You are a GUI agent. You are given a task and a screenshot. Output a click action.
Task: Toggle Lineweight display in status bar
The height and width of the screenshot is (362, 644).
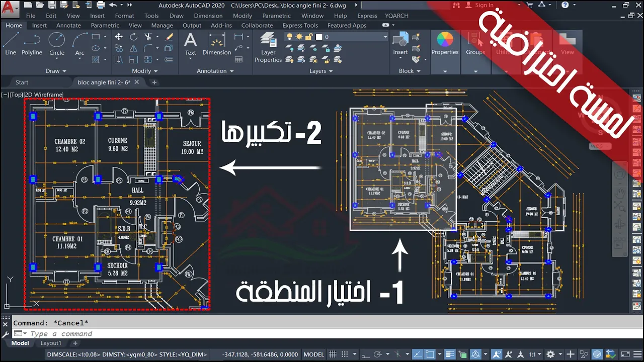coord(450,354)
